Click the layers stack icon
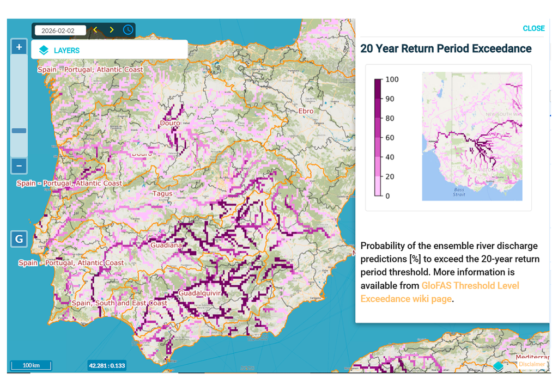558x392 pixels. tap(44, 50)
